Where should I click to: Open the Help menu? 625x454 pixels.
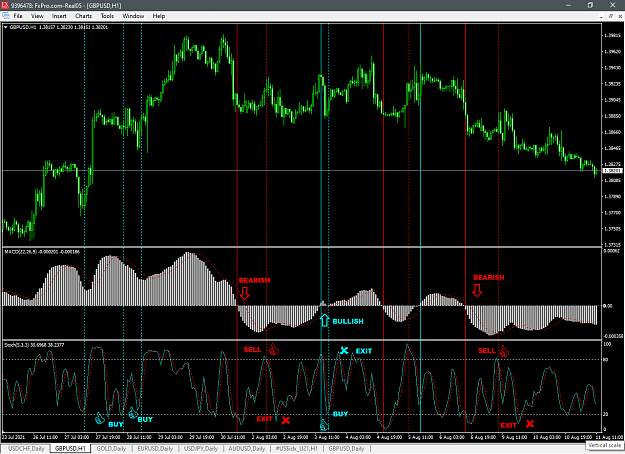159,16
